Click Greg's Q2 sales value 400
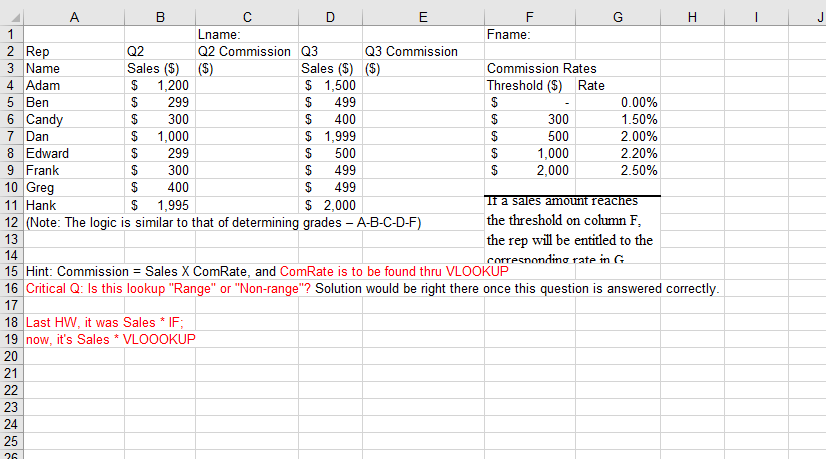 [x=160, y=188]
